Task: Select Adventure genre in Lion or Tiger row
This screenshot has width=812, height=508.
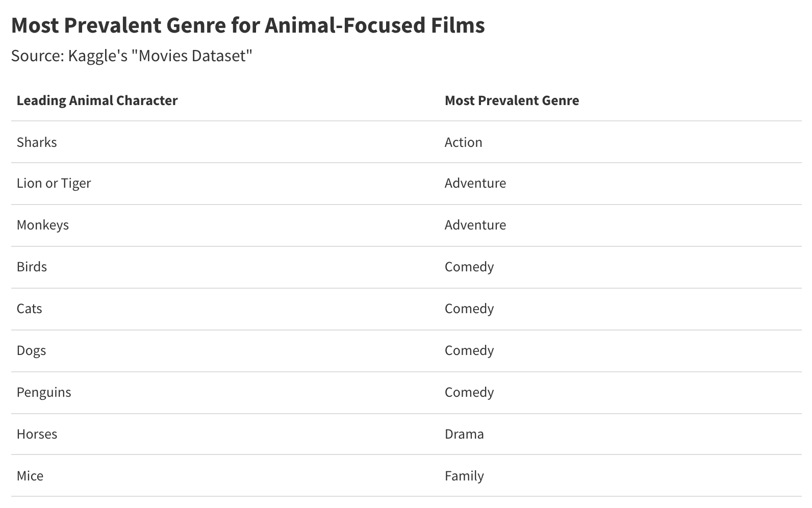Action: (475, 183)
